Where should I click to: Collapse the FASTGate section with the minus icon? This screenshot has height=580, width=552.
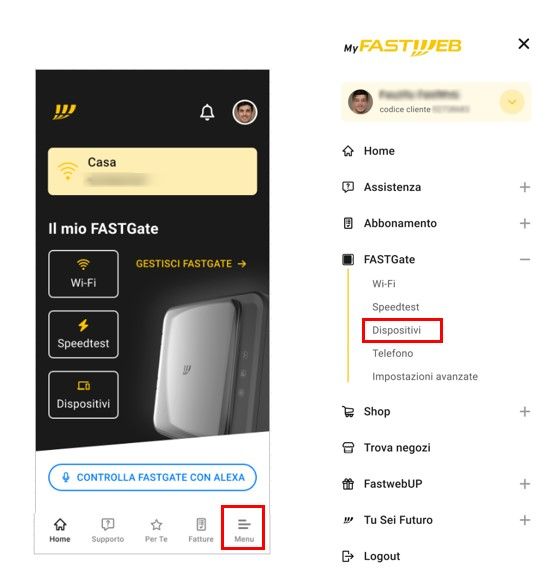[x=525, y=259]
